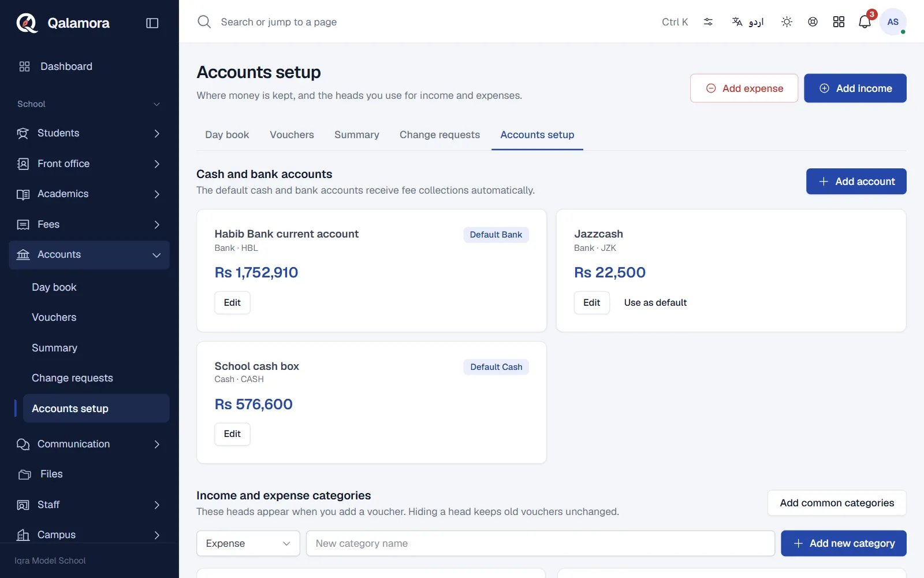Open Files in sidebar
The height and width of the screenshot is (578, 924).
[90, 474]
